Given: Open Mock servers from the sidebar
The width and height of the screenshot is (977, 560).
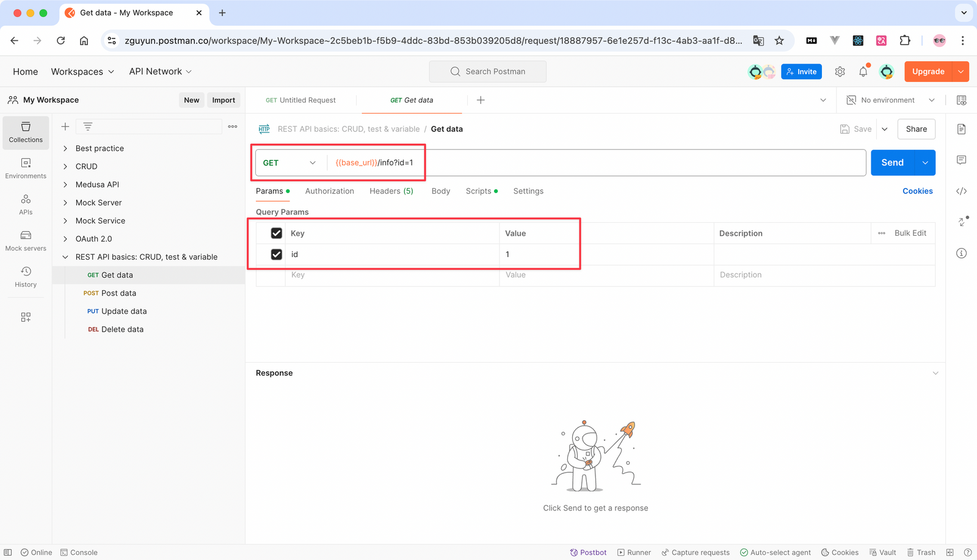Looking at the screenshot, I should coord(26,241).
